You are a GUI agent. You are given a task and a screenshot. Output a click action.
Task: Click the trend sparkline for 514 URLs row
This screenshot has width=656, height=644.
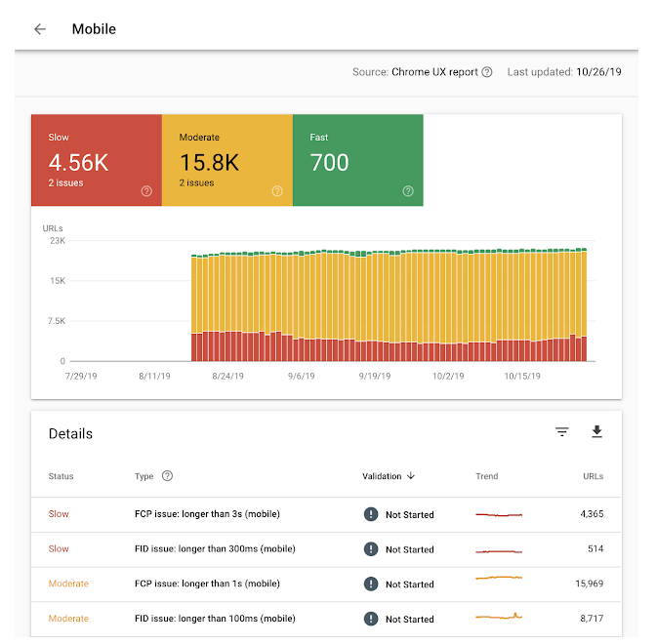click(x=499, y=551)
